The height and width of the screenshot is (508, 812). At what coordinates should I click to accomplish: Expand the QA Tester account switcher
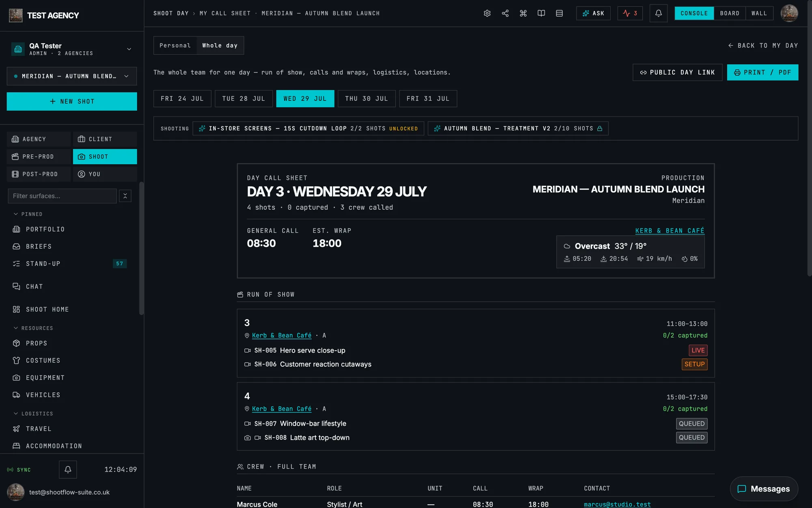click(x=72, y=49)
